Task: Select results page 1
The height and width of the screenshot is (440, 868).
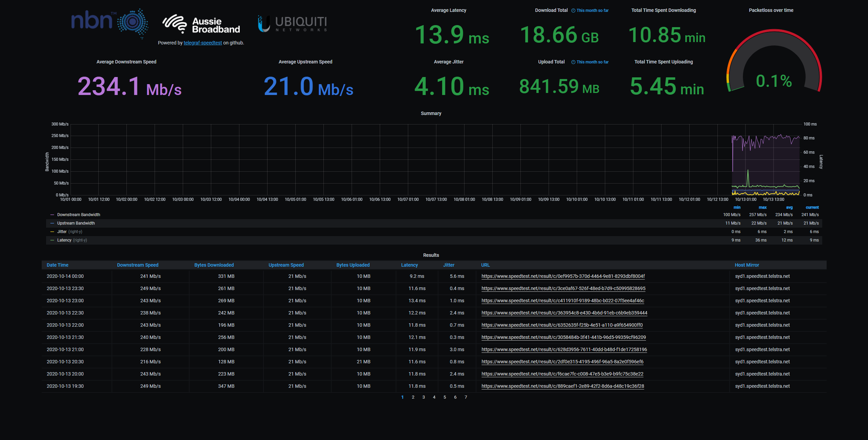Action: coord(402,397)
